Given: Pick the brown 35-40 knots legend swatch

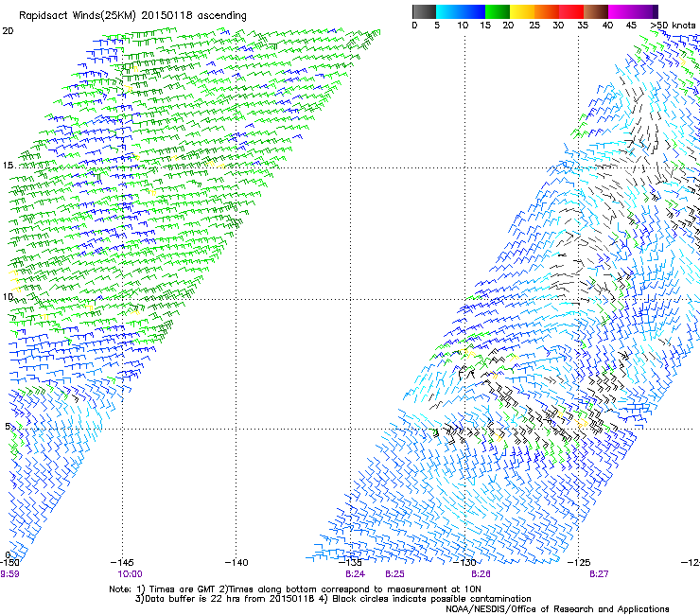Looking at the screenshot, I should [596, 11].
